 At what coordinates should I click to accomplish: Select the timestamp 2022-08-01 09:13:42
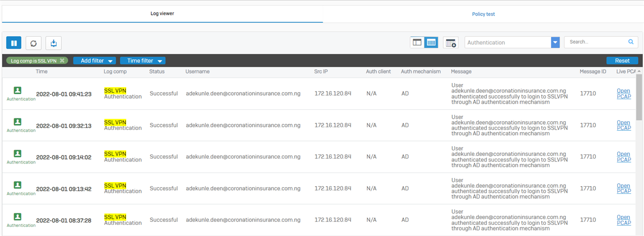(64, 189)
